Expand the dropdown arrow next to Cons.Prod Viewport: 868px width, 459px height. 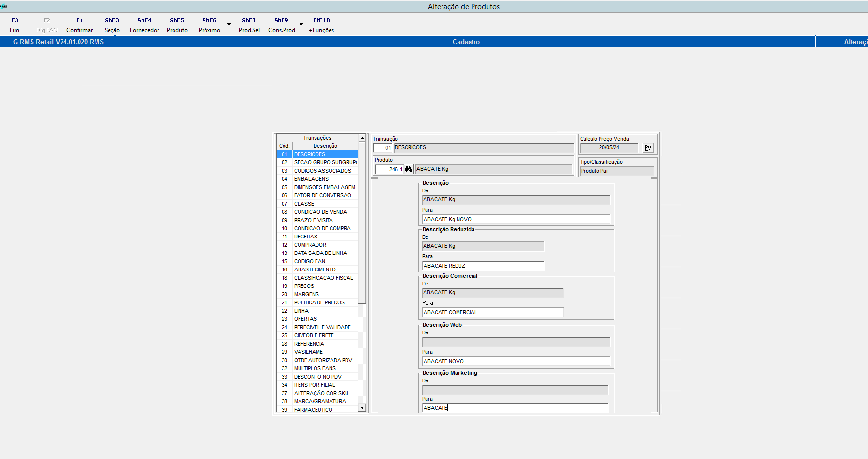[301, 23]
